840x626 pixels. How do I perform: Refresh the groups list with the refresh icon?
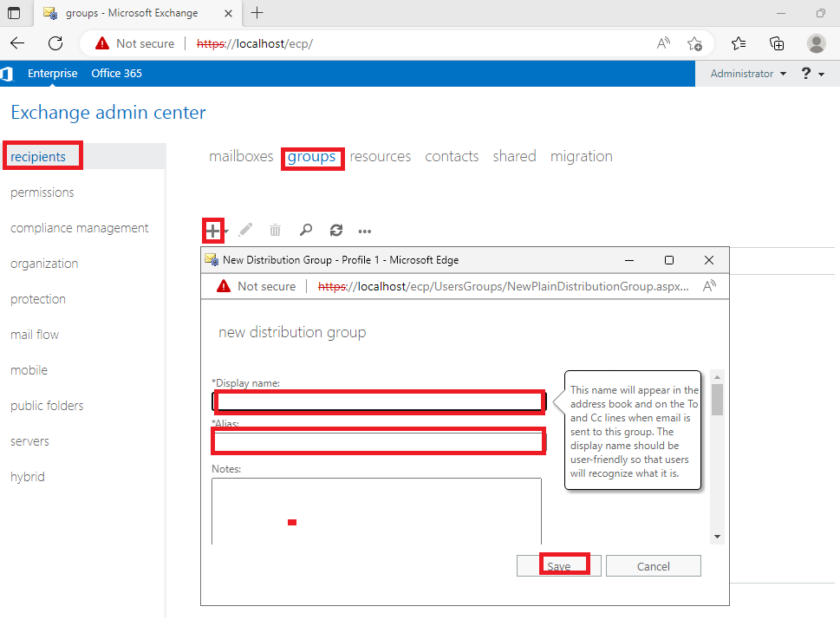336,230
